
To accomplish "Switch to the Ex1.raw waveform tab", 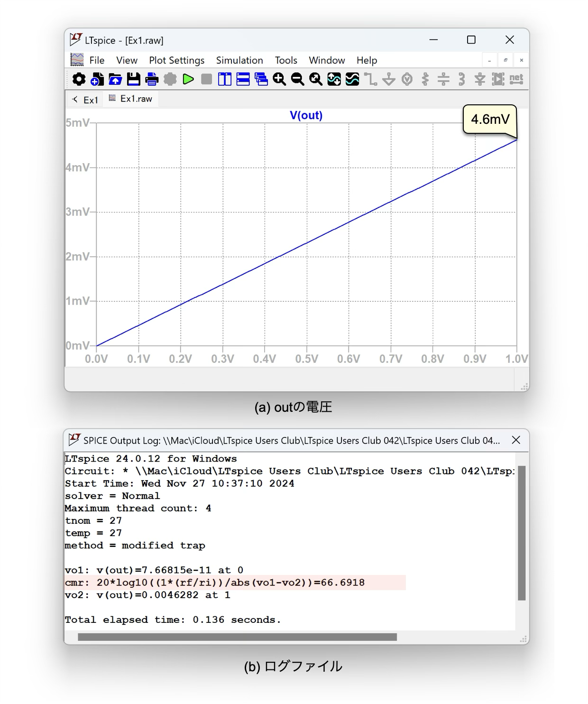I will point(130,99).
